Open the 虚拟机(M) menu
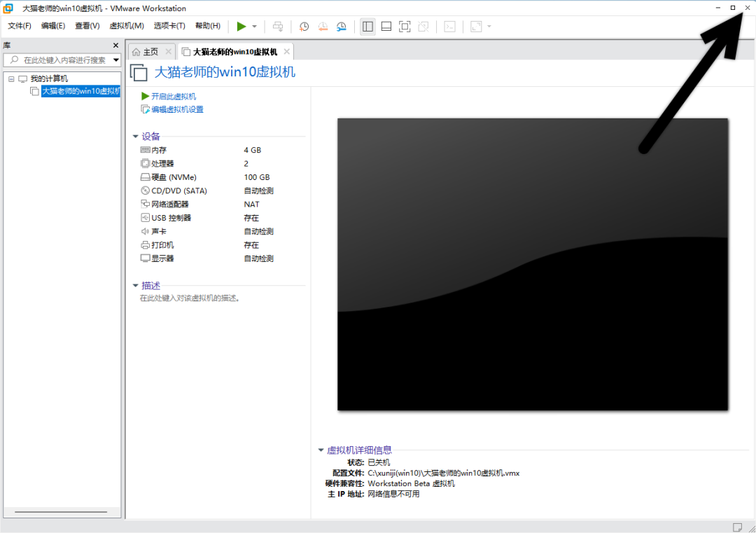 click(x=127, y=26)
